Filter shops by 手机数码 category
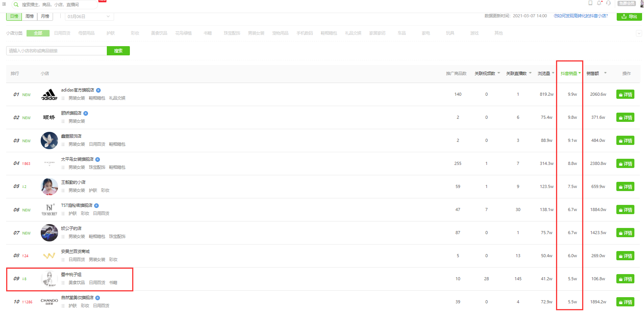This screenshot has height=311, width=644. click(305, 33)
